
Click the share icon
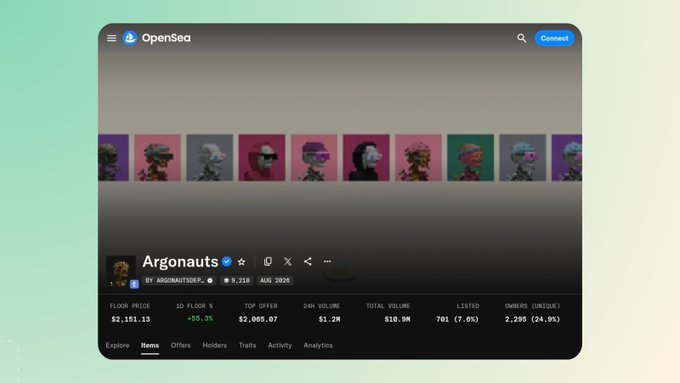click(x=307, y=261)
